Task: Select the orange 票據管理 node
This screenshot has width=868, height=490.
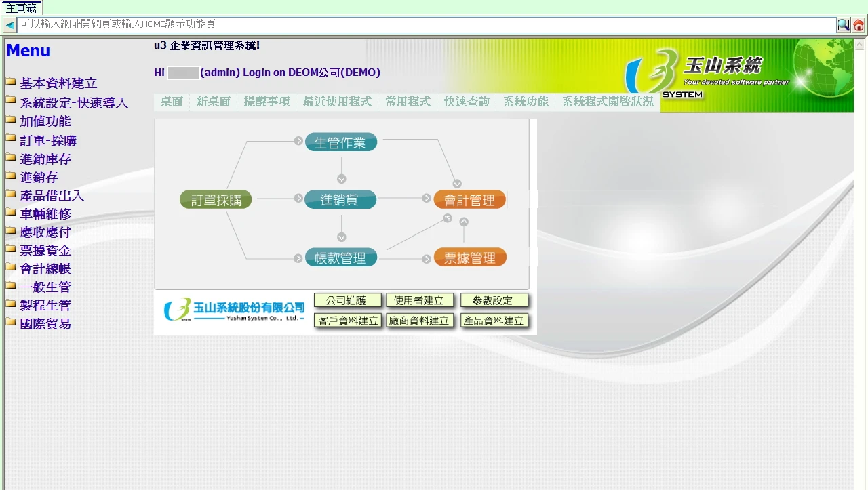Action: pos(469,258)
